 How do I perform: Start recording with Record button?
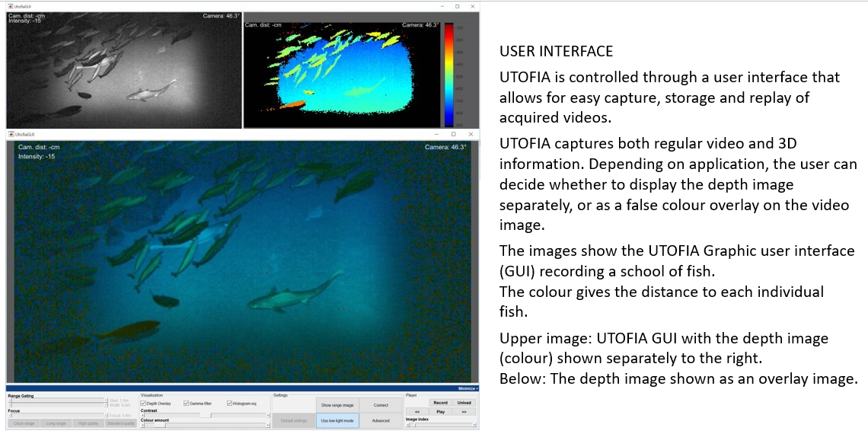(x=440, y=403)
